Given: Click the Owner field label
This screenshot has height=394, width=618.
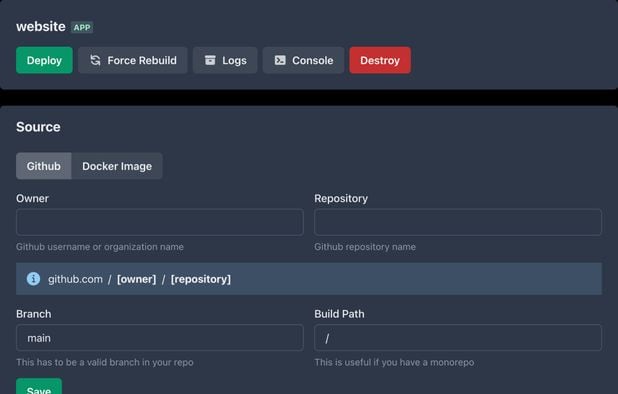Looking at the screenshot, I should [32, 198].
